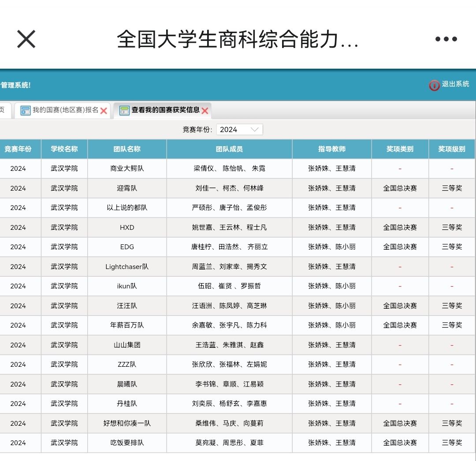Close the 我的国赛(地区赛)报名 tab

[104, 111]
